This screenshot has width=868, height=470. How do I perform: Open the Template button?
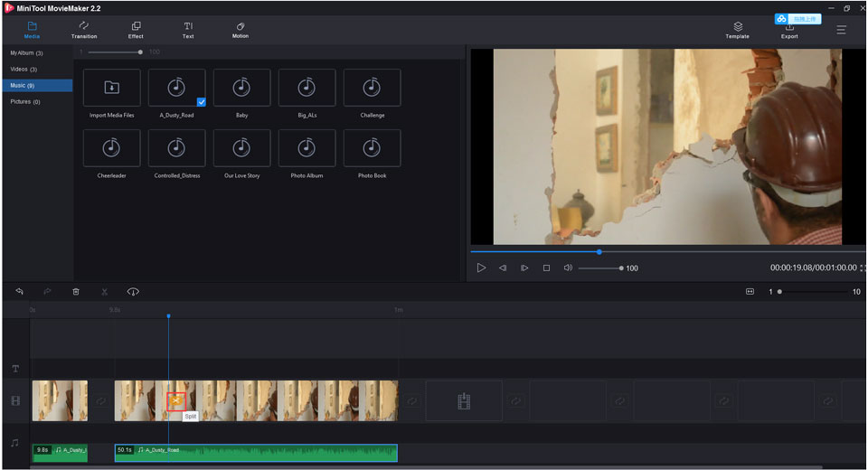(x=738, y=30)
